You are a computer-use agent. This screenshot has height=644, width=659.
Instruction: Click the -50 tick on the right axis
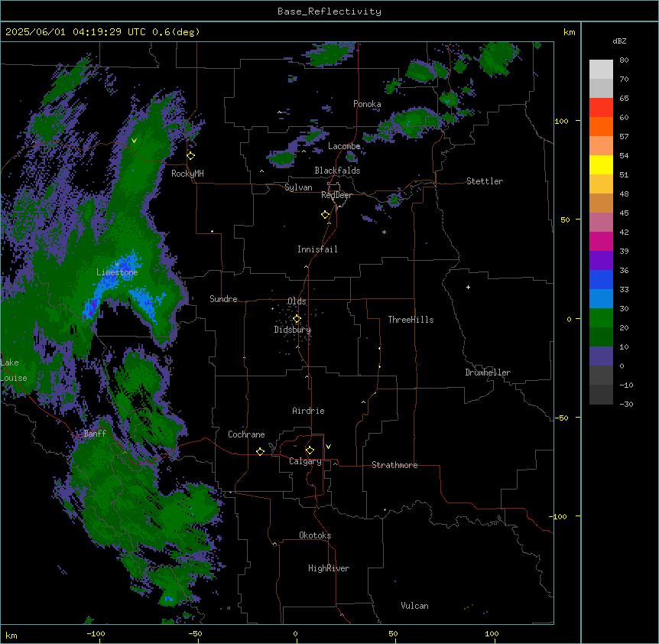point(561,418)
